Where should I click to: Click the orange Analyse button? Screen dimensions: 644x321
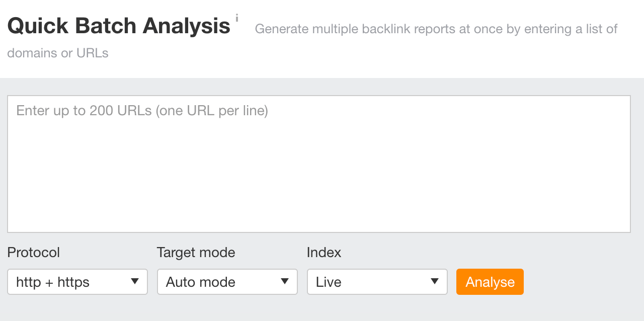pyautogui.click(x=490, y=282)
